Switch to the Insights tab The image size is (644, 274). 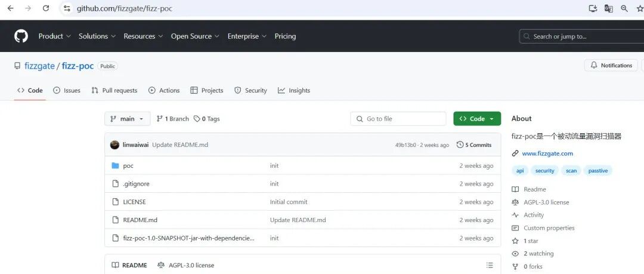(x=294, y=91)
